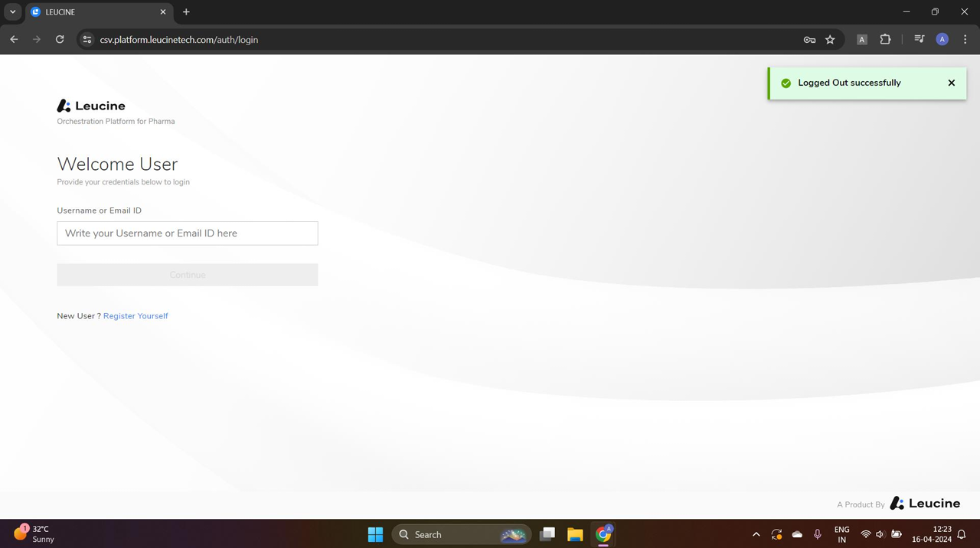Viewport: 980px width, 548px height.
Task: Open the Register Yourself link
Action: coord(136,316)
